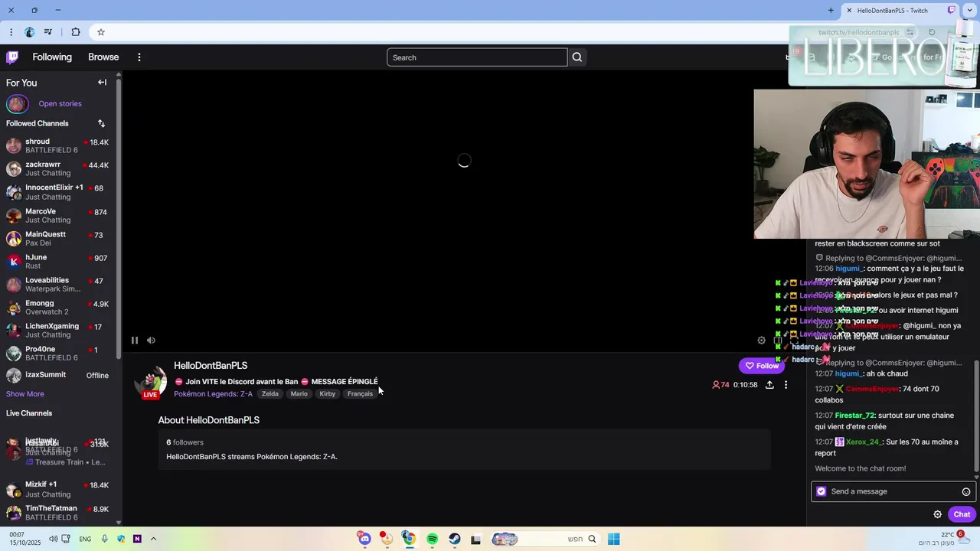Open zackrawrr's channel in sidebar

coord(58,168)
